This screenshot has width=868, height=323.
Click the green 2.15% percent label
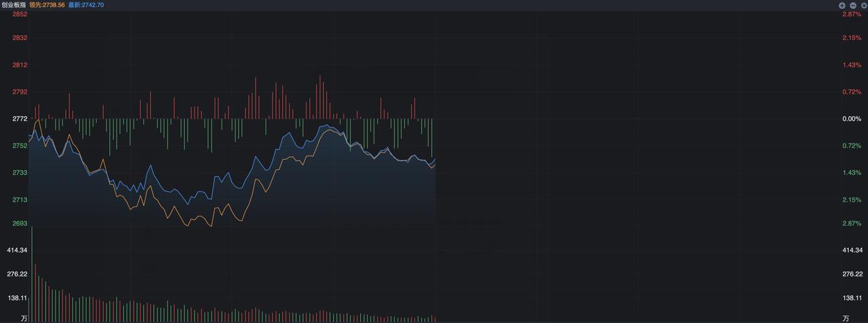pyautogui.click(x=851, y=200)
